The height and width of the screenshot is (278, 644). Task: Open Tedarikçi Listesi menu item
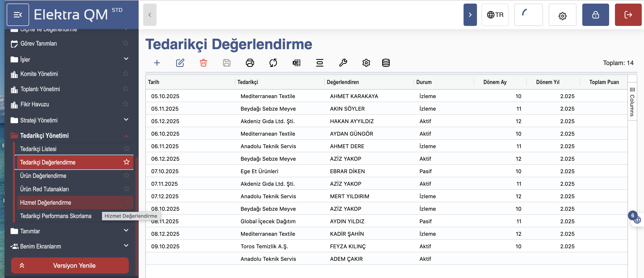38,149
